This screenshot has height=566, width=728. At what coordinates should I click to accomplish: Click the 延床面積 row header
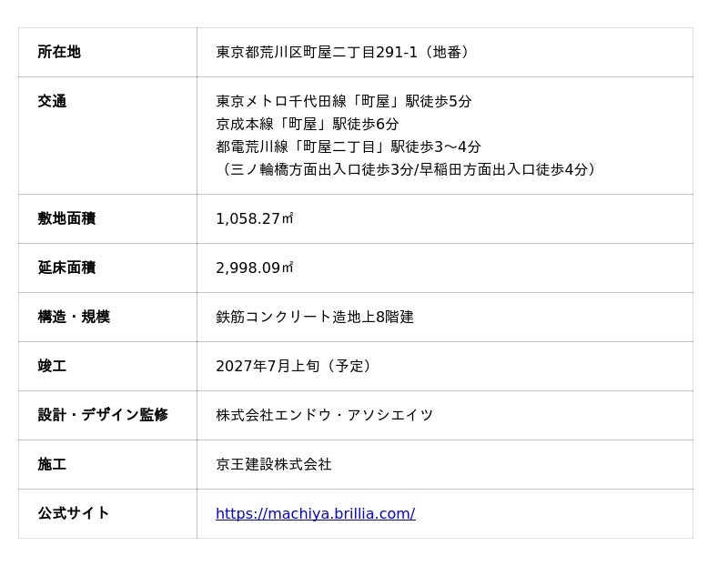point(66,268)
